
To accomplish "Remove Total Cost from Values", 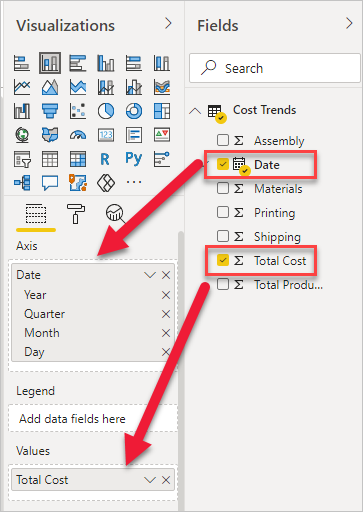I will click(x=166, y=480).
